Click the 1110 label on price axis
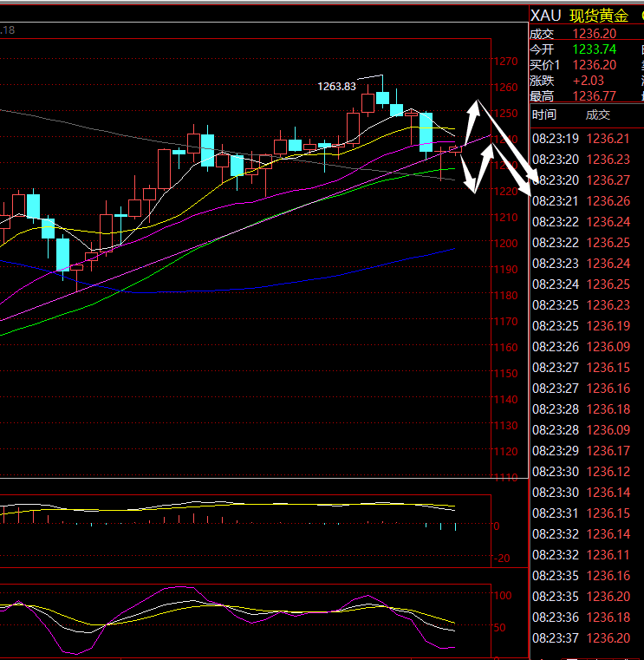The width and height of the screenshot is (644, 660). coord(507,478)
